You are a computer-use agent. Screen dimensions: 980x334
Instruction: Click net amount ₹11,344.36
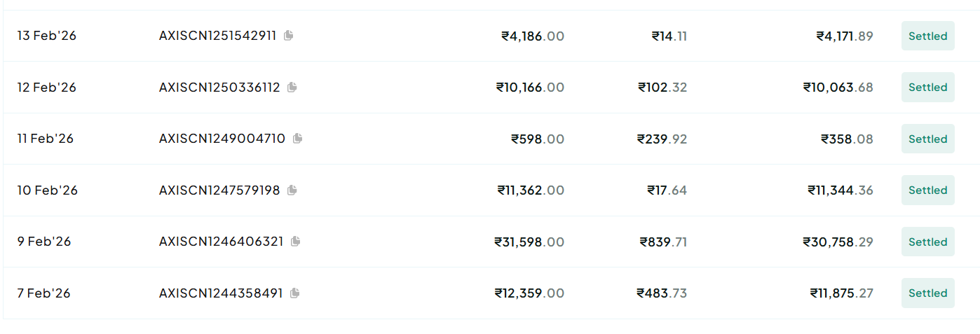point(840,190)
